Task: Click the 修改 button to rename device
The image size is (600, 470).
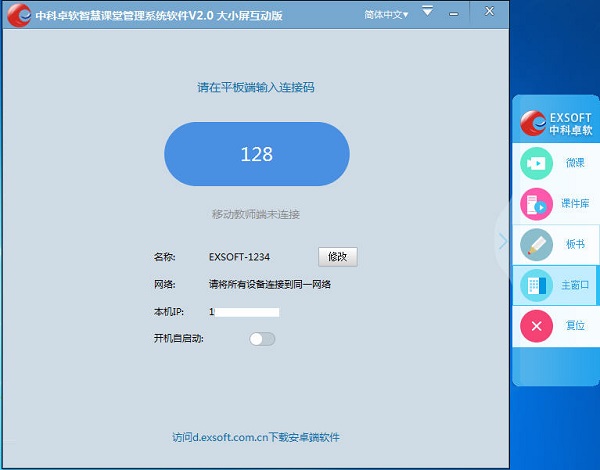Action: click(338, 256)
